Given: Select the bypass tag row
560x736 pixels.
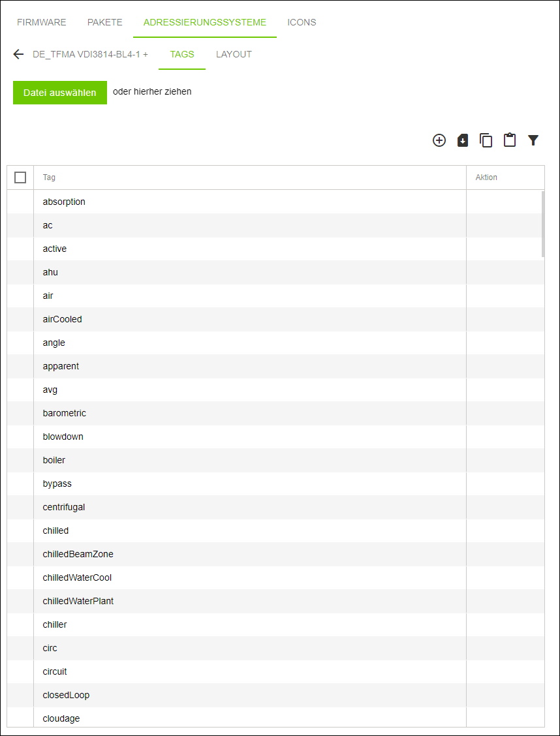Looking at the screenshot, I should point(275,483).
